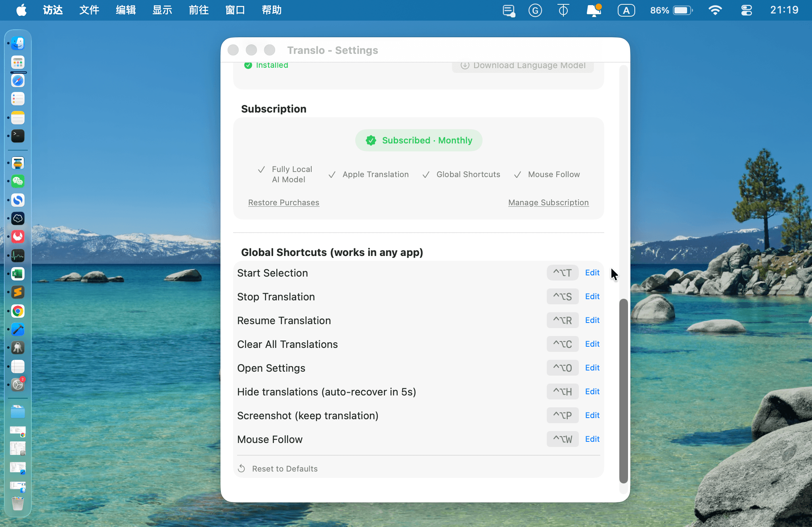The height and width of the screenshot is (527, 812).
Task: Open the 窗口 menu
Action: click(235, 10)
